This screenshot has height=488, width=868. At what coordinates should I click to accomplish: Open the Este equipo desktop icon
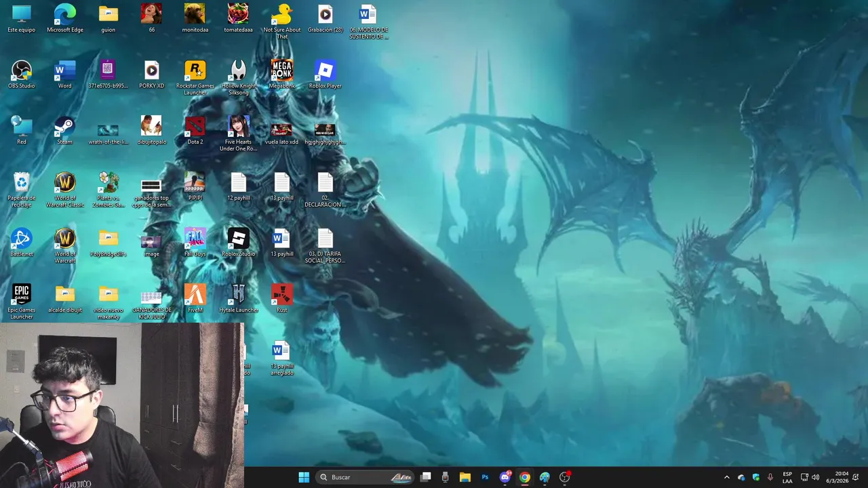point(22,18)
